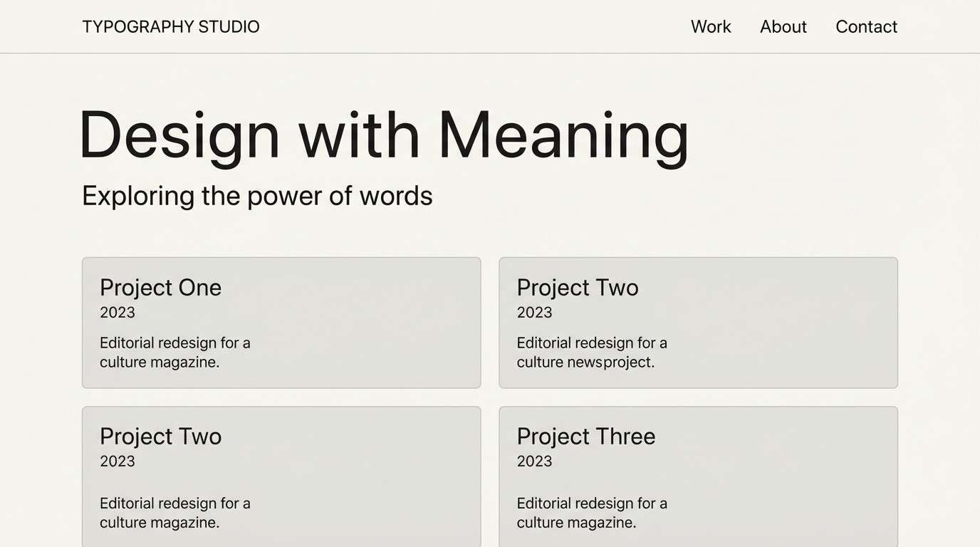Select the Project One description text
This screenshot has width=980, height=547.
point(174,353)
